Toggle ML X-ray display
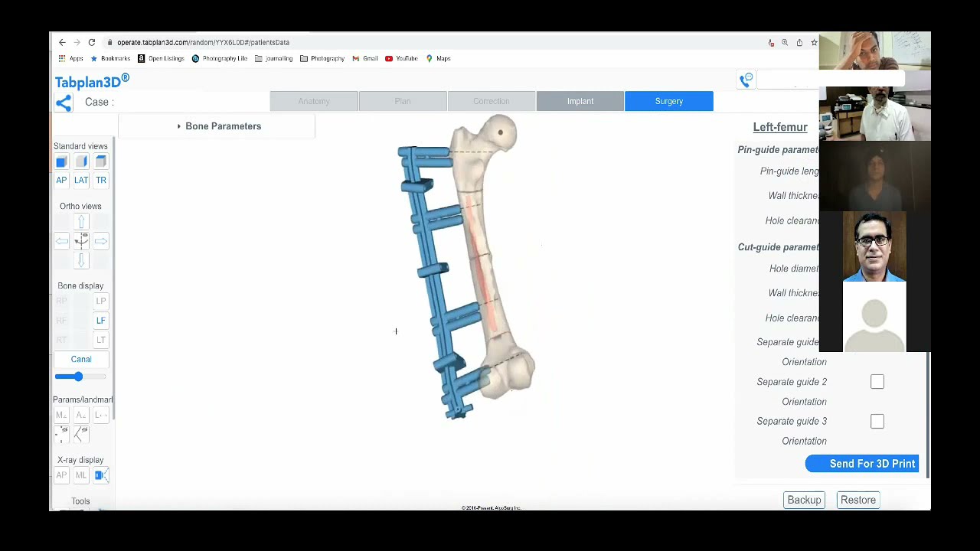The height and width of the screenshot is (551, 980). [x=81, y=475]
